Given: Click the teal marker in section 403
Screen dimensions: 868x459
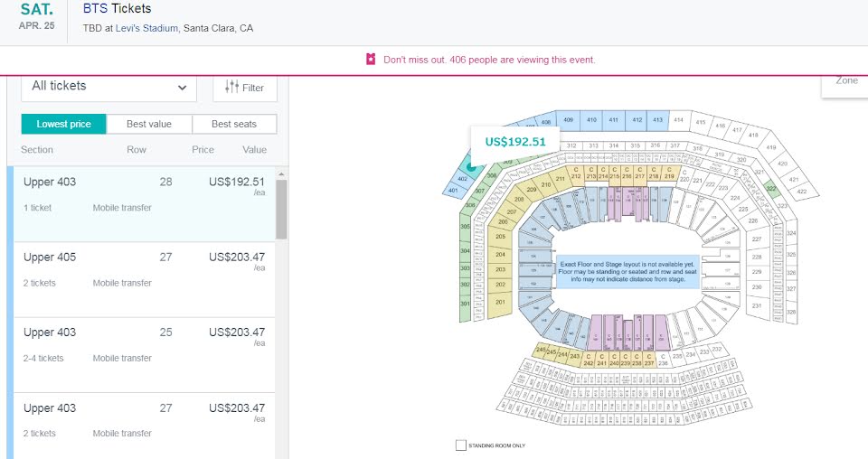Looking at the screenshot, I should pyautogui.click(x=471, y=166).
